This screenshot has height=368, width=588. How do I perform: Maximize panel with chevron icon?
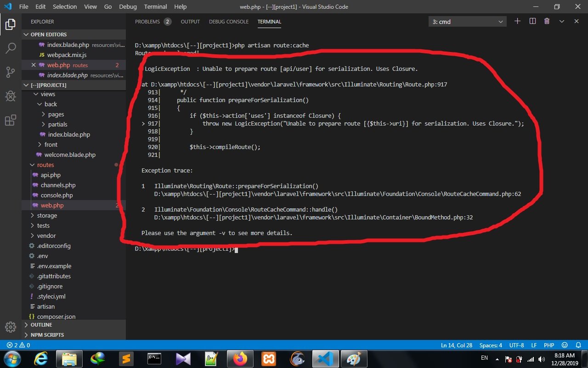click(x=561, y=21)
